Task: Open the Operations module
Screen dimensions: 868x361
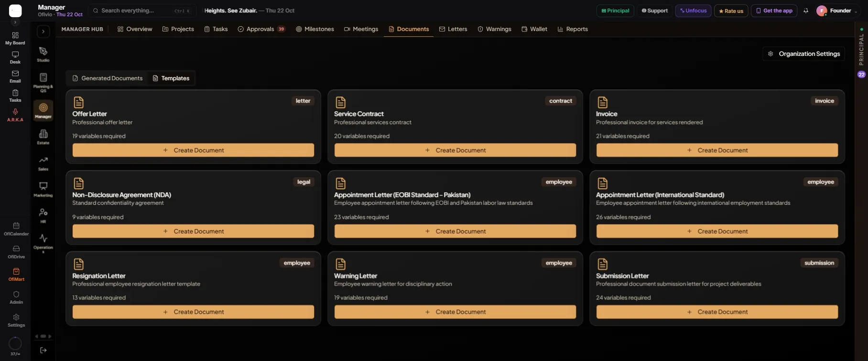Action: pyautogui.click(x=43, y=243)
